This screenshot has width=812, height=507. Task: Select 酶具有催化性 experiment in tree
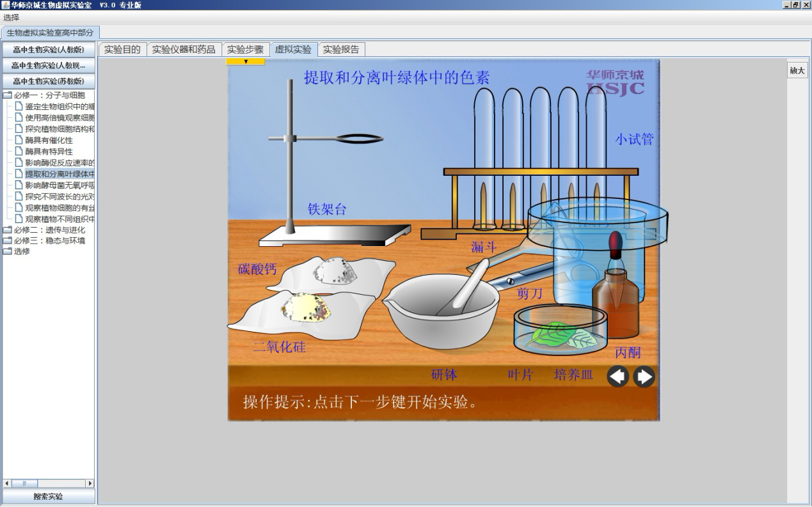[49, 141]
